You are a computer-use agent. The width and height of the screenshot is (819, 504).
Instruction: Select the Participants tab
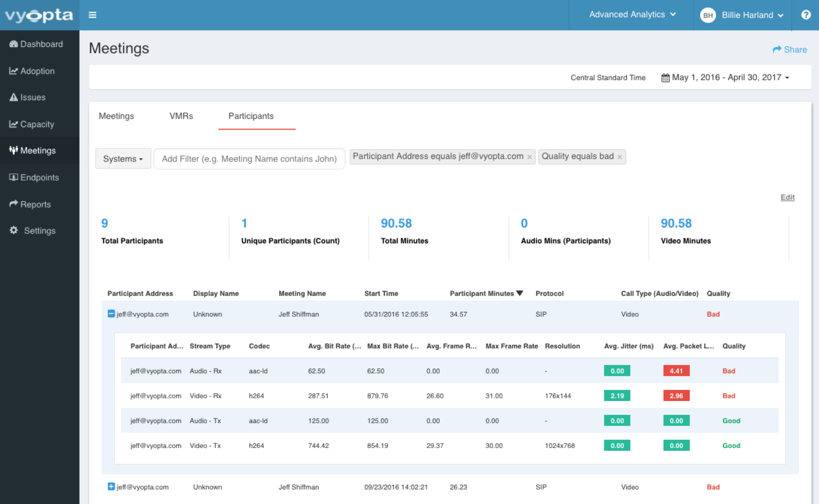coord(251,116)
